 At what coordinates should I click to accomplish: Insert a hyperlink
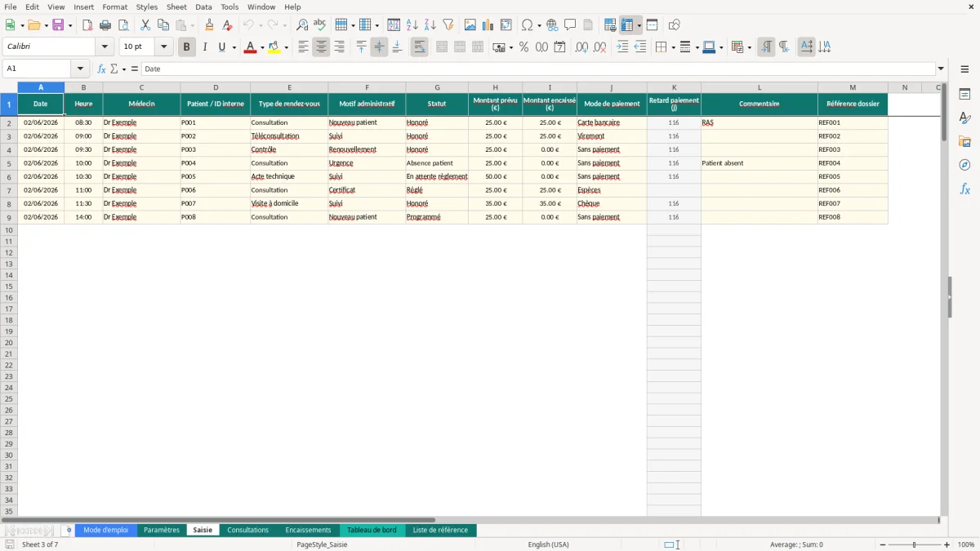[x=552, y=25]
